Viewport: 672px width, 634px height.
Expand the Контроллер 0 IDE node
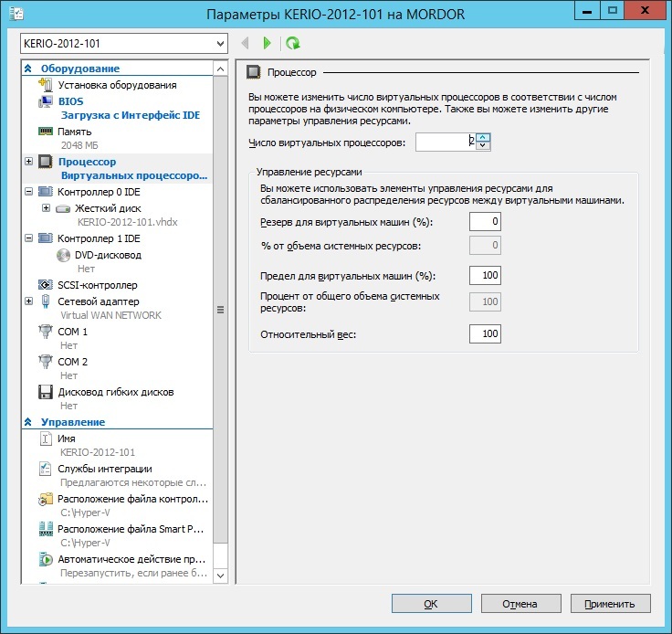29,193
